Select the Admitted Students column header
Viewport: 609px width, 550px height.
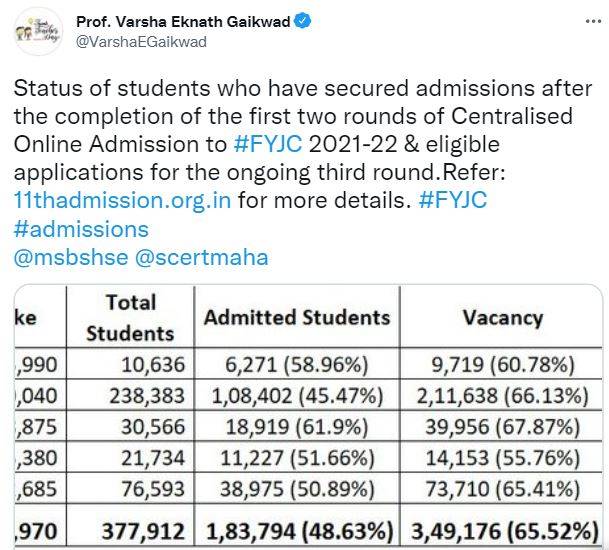click(x=297, y=318)
